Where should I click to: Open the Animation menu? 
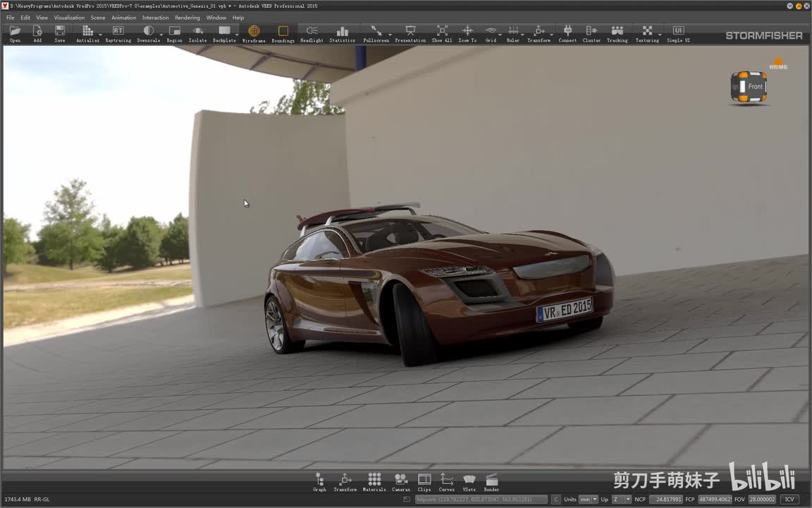[124, 18]
